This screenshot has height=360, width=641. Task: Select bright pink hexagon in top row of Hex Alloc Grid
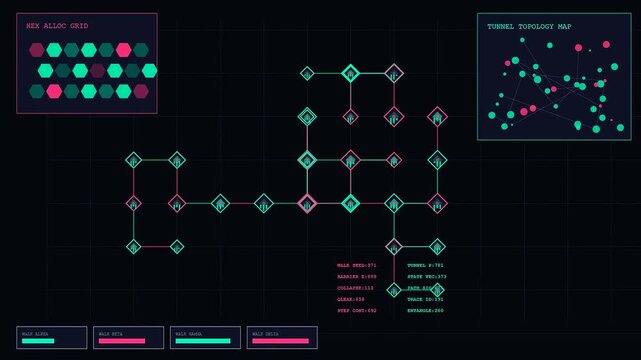(123, 50)
